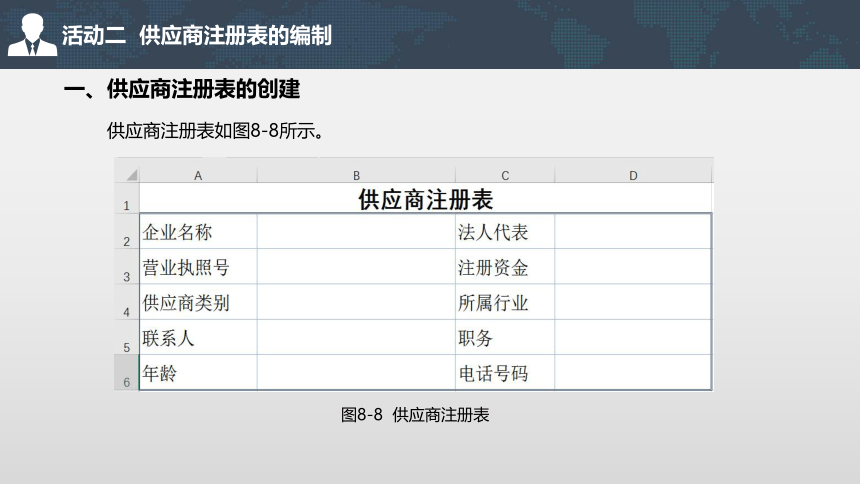Click empty cell next to 职务
860x484 pixels.
[x=633, y=337]
